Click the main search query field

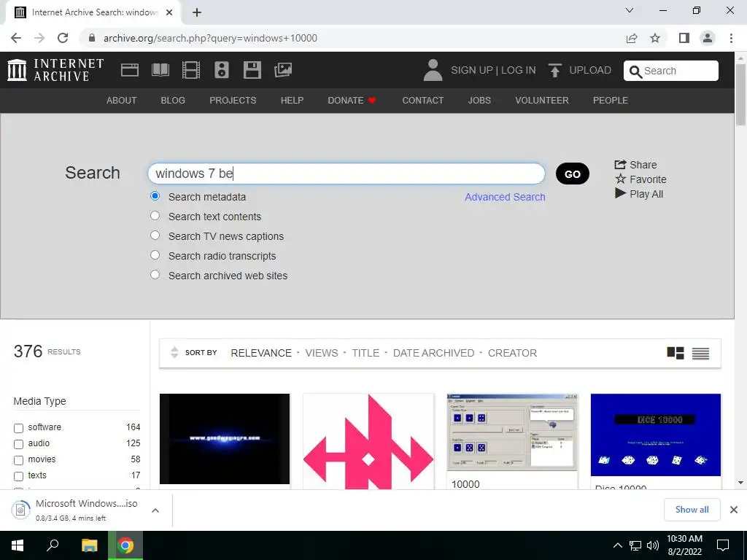click(x=347, y=174)
